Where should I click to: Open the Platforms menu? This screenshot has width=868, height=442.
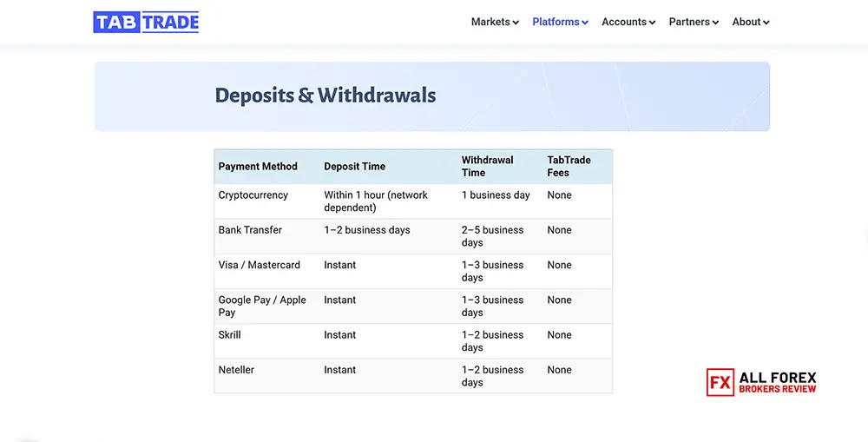click(x=560, y=23)
